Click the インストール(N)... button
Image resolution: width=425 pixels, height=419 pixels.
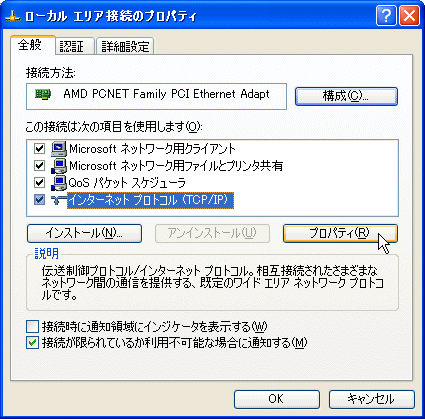(x=84, y=233)
